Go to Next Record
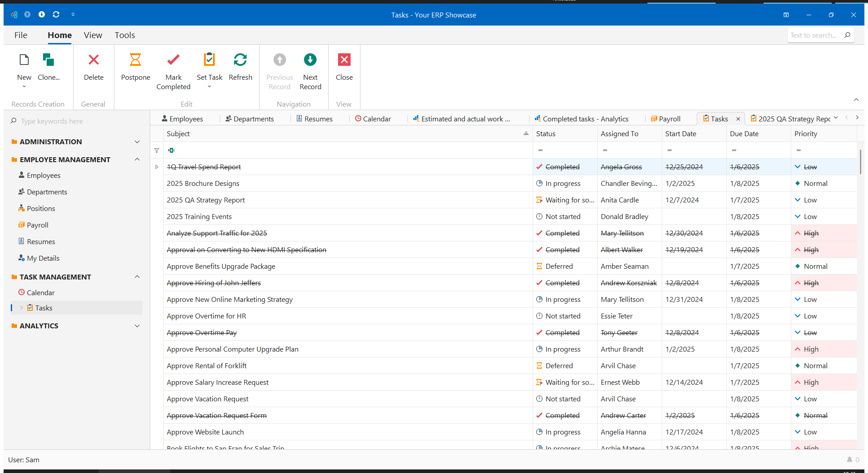This screenshot has height=473, width=868. click(310, 60)
